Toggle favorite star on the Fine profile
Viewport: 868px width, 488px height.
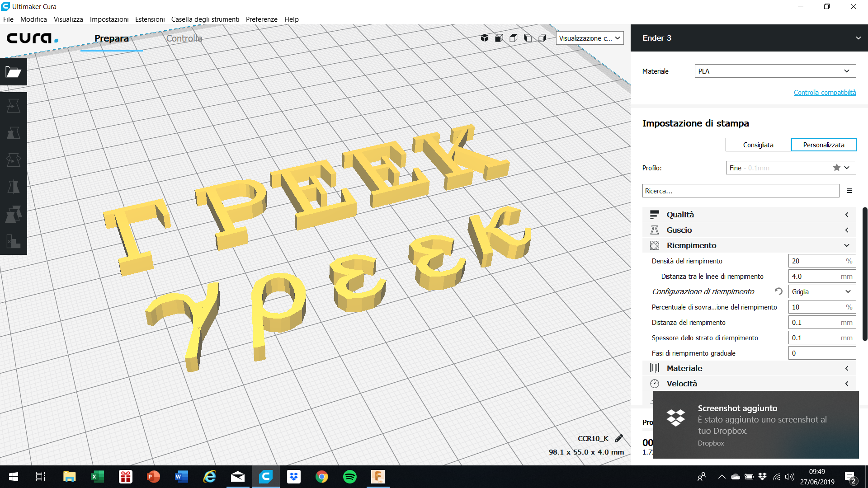pyautogui.click(x=836, y=168)
